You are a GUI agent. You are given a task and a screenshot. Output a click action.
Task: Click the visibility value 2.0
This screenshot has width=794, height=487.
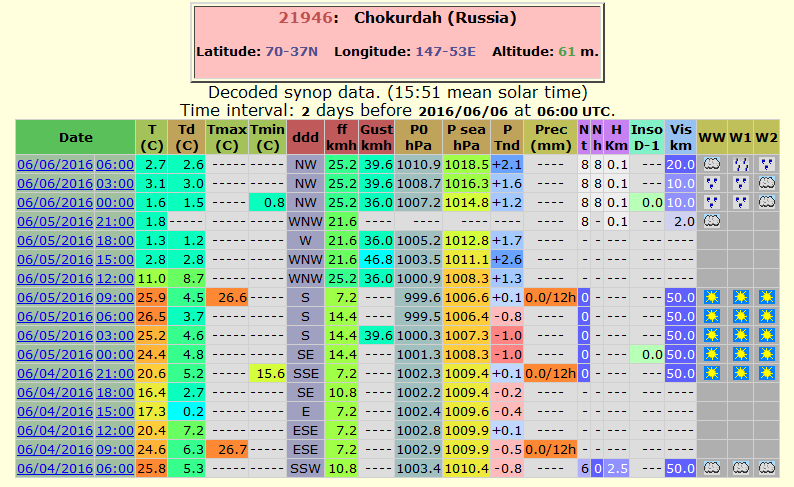pos(681,221)
